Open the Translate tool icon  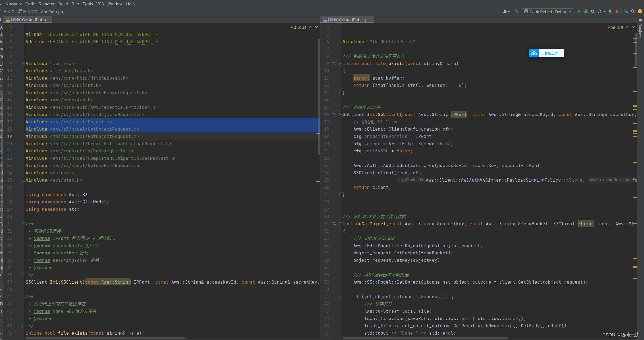pos(625,12)
